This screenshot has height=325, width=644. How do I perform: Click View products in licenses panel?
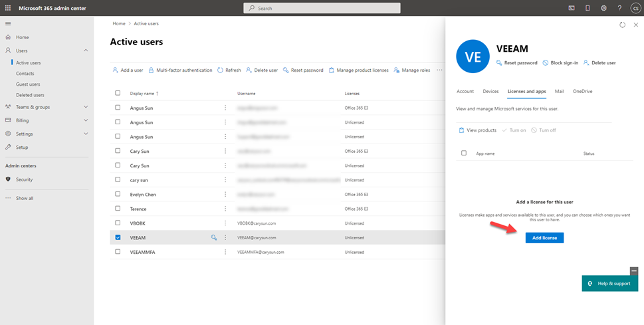477,130
